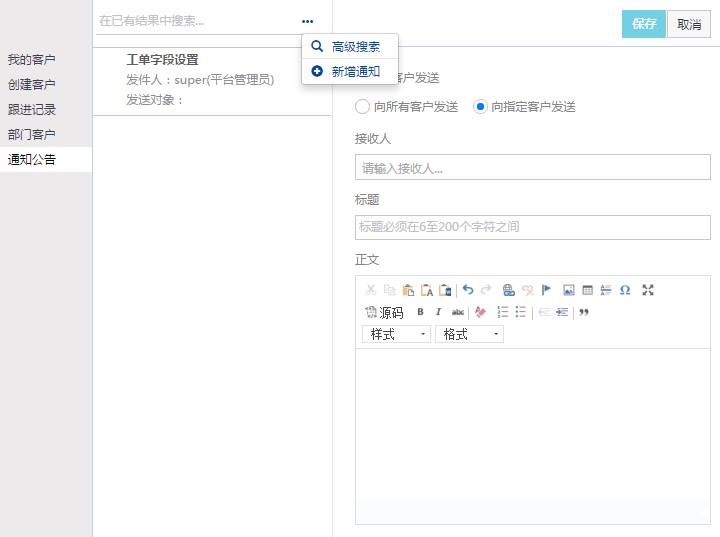Click the three-dot more options button

[307, 21]
